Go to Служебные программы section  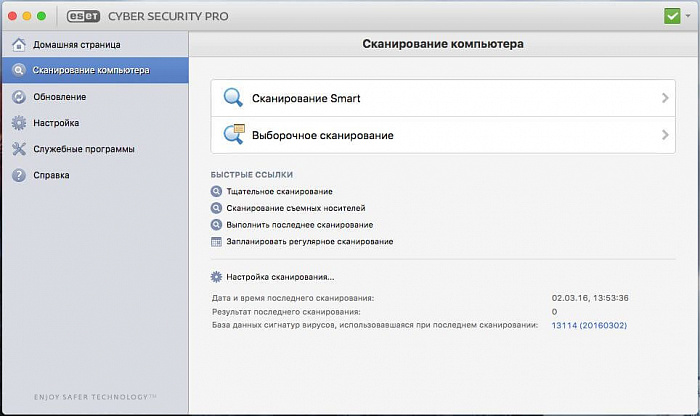click(x=83, y=149)
